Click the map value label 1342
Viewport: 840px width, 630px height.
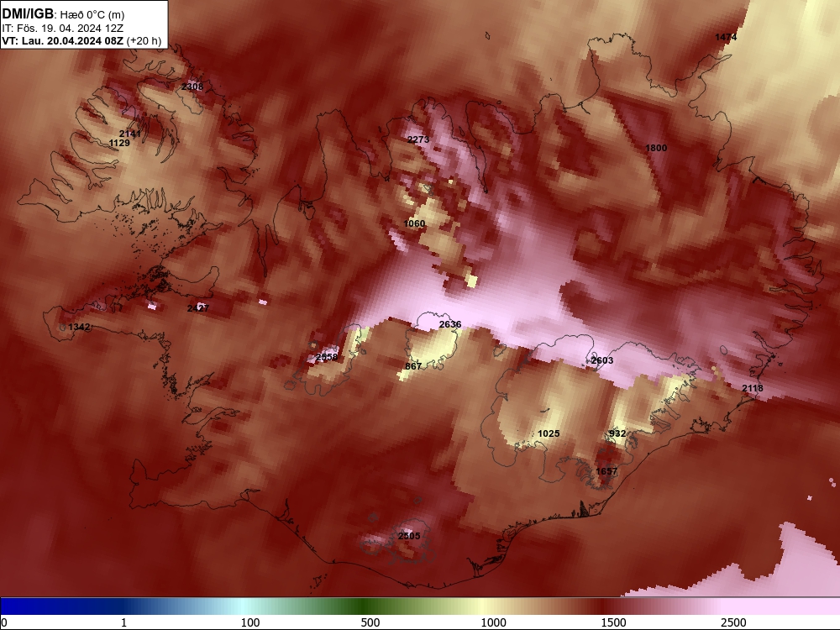pyautogui.click(x=79, y=328)
